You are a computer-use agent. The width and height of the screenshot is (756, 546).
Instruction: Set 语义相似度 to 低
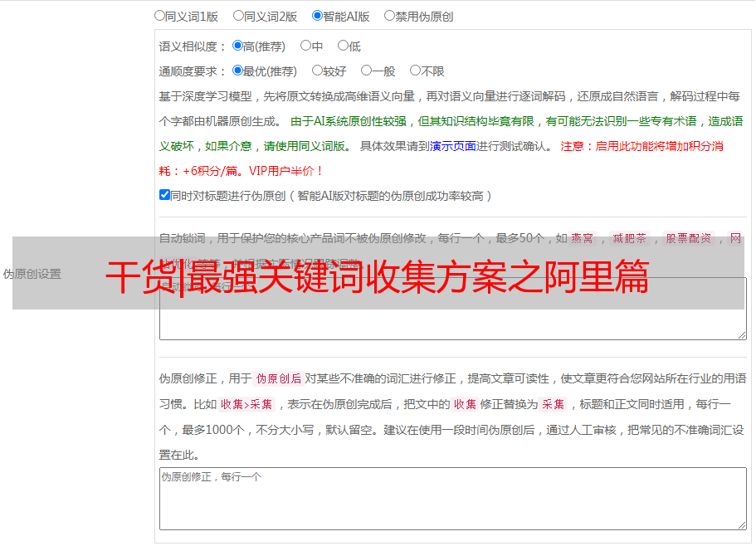coord(343,46)
